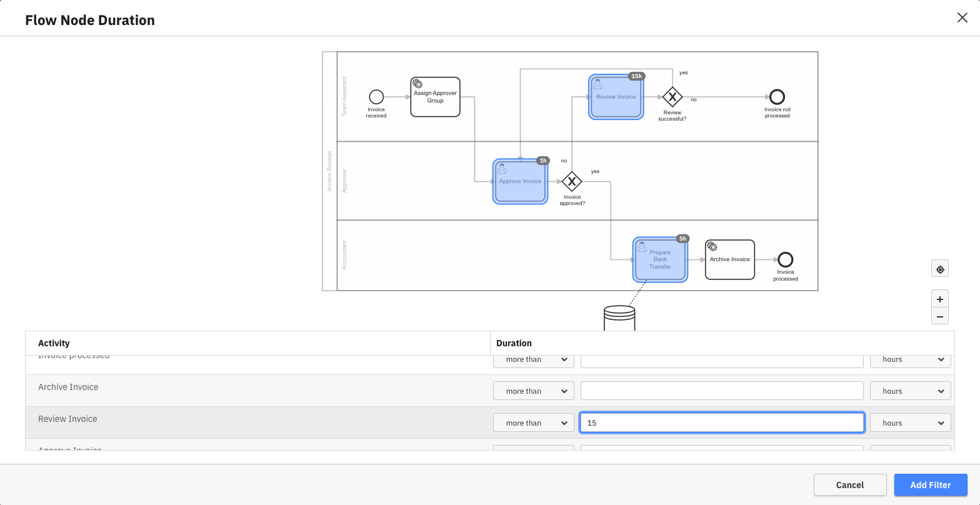This screenshot has height=505, width=980.
Task: Click the Review successful? gateway
Action: point(672,97)
